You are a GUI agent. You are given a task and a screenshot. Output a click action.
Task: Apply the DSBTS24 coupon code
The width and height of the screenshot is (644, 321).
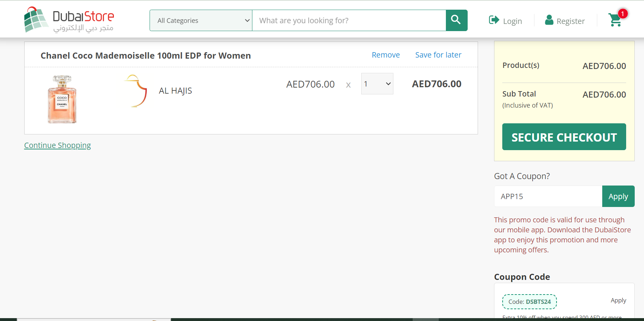618,300
